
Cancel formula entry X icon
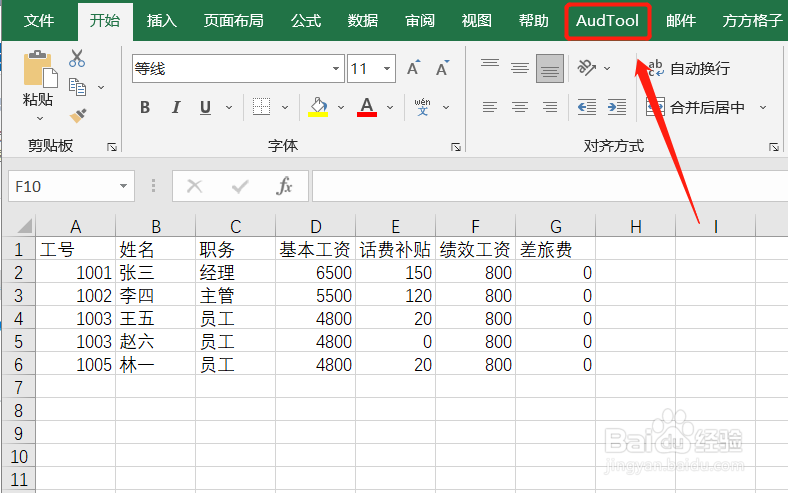194,186
